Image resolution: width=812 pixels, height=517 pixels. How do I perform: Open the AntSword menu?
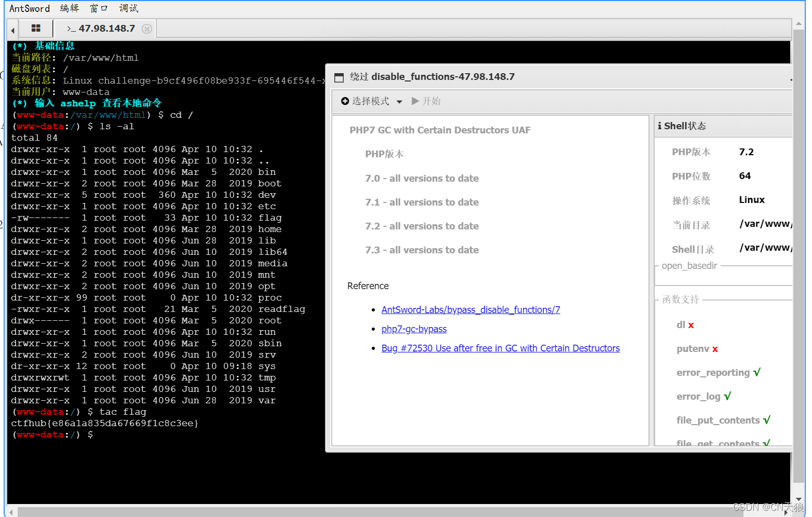30,8
